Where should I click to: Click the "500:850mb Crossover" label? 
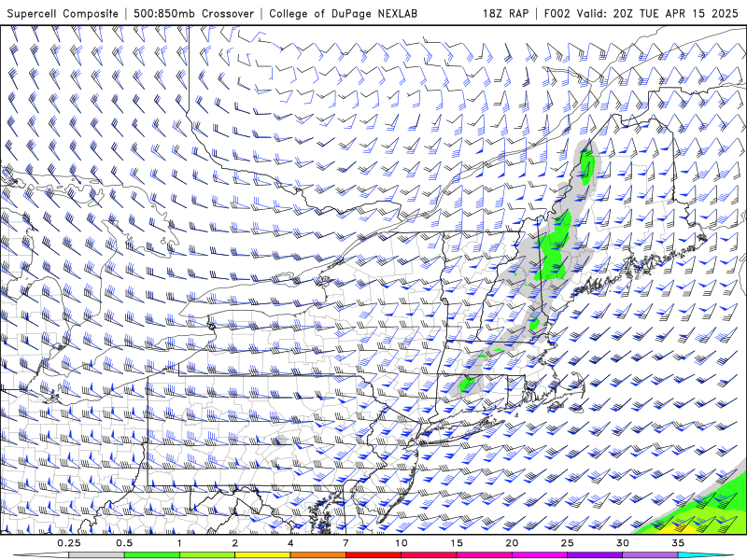pyautogui.click(x=194, y=13)
